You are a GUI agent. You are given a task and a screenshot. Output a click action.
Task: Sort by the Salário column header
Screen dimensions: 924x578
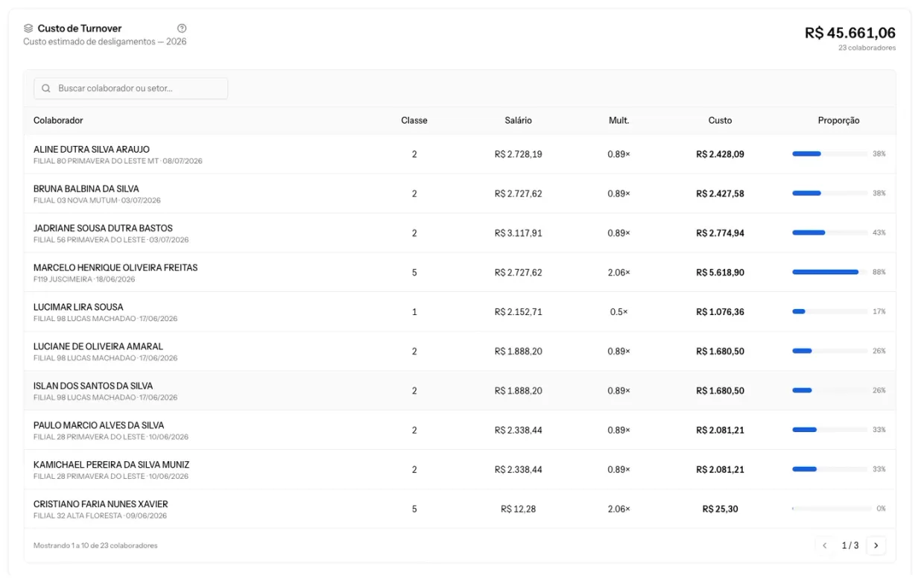[518, 121]
